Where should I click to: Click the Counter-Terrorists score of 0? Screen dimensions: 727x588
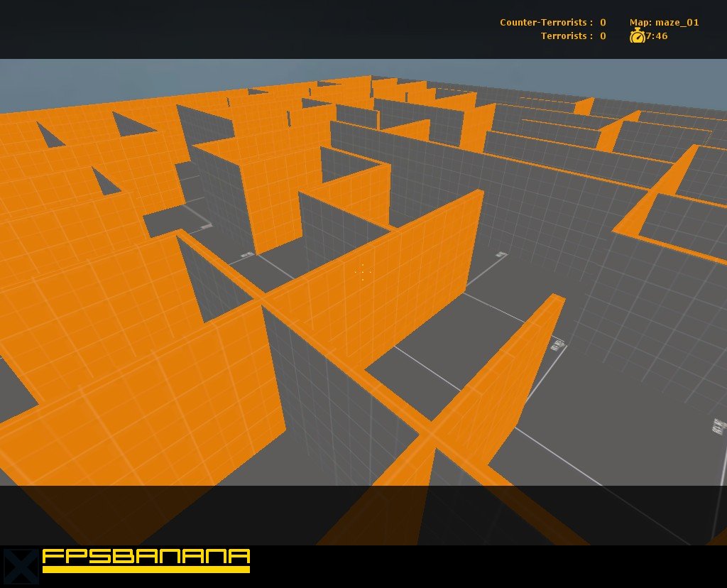tap(602, 22)
